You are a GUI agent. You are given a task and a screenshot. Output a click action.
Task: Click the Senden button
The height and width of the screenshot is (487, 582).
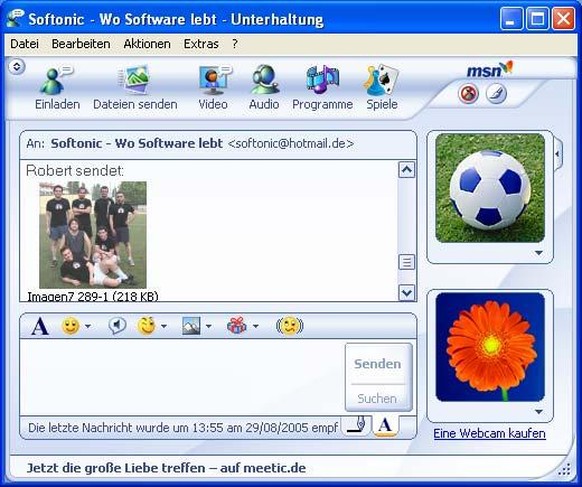pos(377,364)
